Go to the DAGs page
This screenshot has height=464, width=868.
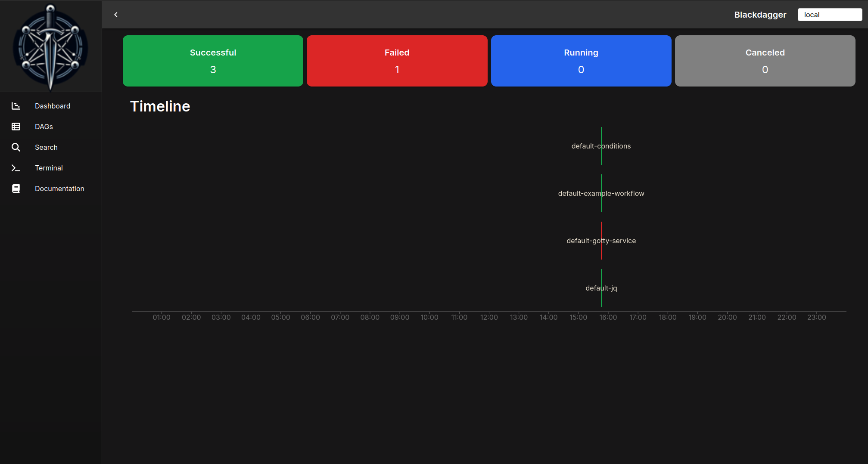51,127
